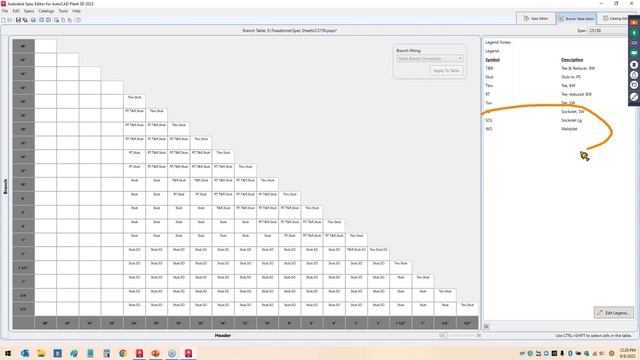Open Outlook from the taskbar
Viewport: 640px width, 360px height.
25,353
